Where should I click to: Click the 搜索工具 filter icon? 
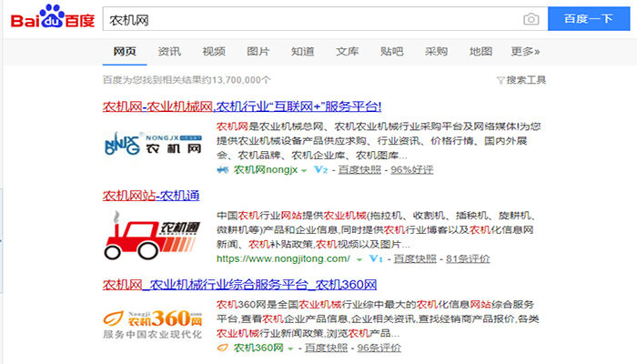click(x=500, y=80)
